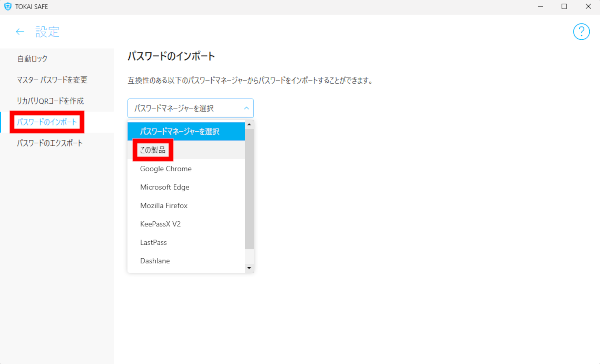Image resolution: width=600 pixels, height=364 pixels.
Task: Select LastPass from the list
Action: [x=186, y=242]
